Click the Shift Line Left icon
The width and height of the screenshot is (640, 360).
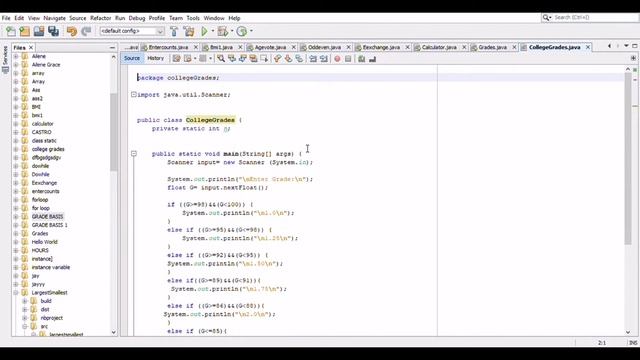[x=313, y=59]
